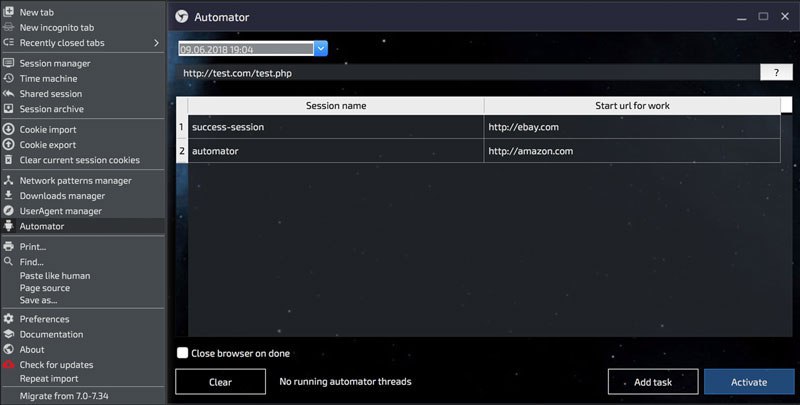
Task: Click the About globe icon
Action: pos(8,349)
